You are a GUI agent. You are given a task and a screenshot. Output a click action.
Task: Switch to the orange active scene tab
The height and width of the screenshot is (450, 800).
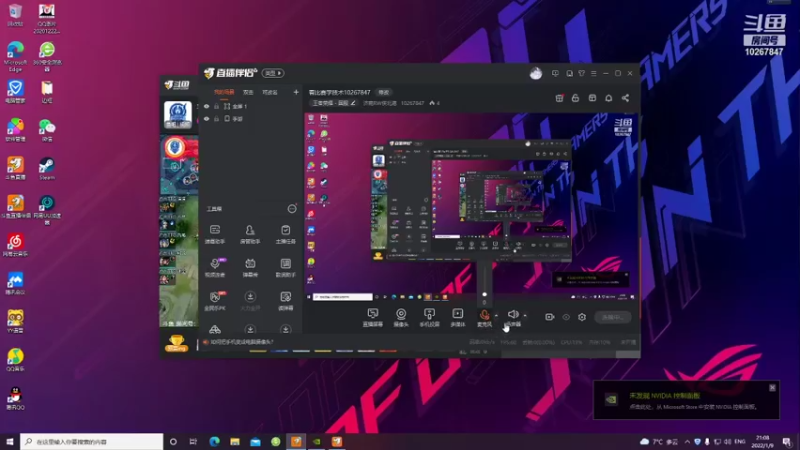224,92
